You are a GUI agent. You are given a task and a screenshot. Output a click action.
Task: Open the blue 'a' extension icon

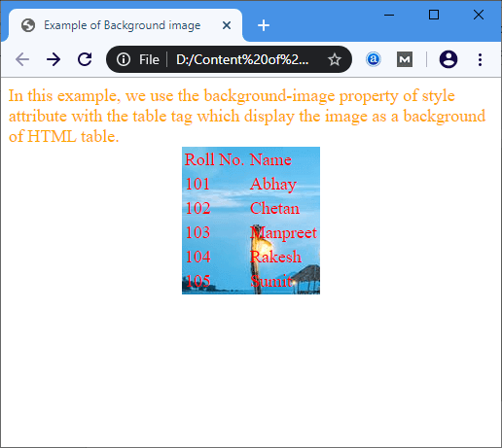pyautogui.click(x=374, y=59)
